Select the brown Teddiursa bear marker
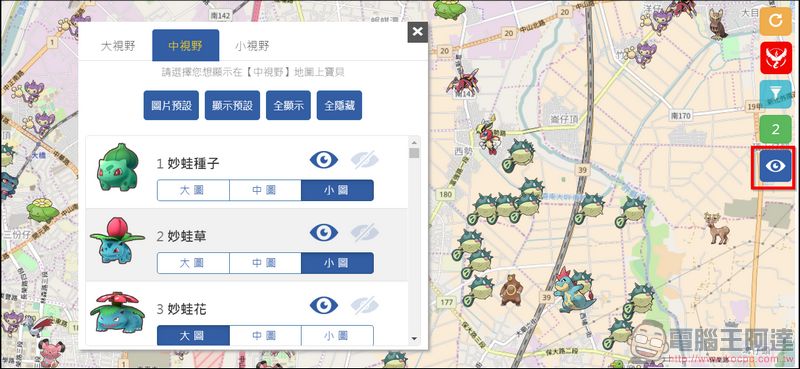The image size is (800, 369). click(510, 290)
